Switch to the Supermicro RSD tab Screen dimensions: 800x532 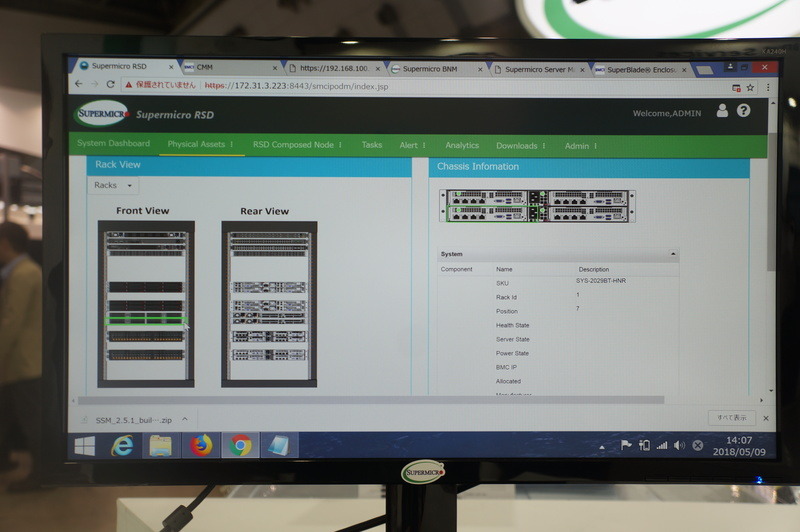pyautogui.click(x=119, y=66)
